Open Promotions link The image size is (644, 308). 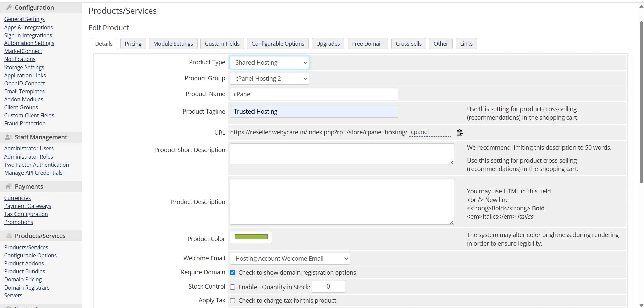(19, 222)
